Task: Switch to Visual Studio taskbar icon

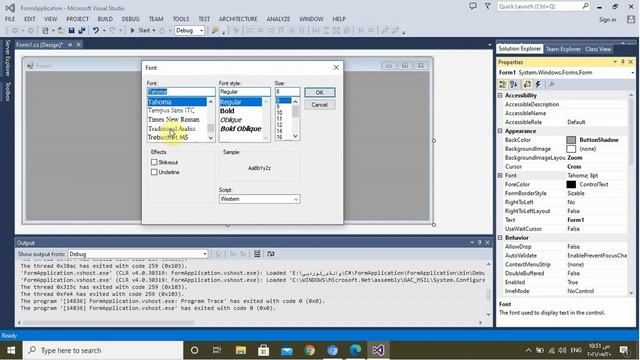Action: tap(378, 350)
